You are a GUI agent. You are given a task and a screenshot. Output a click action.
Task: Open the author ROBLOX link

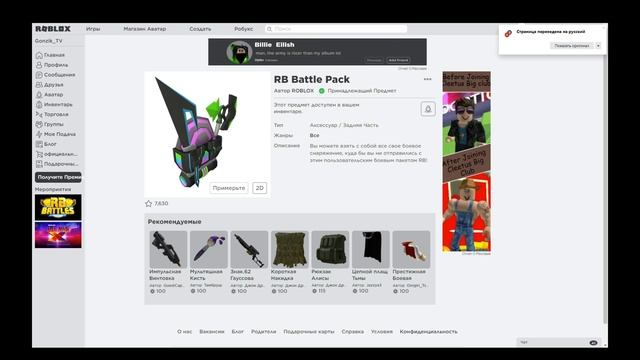(x=302, y=91)
